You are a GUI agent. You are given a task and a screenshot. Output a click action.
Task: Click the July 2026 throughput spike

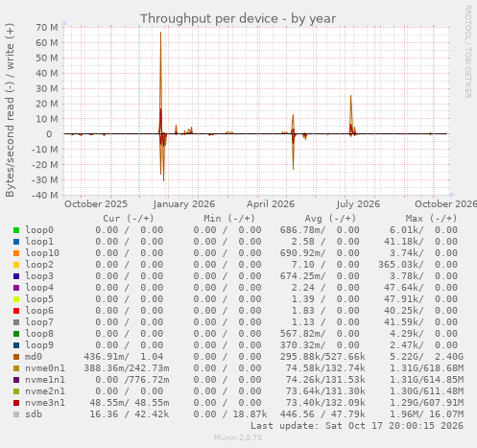351,96
